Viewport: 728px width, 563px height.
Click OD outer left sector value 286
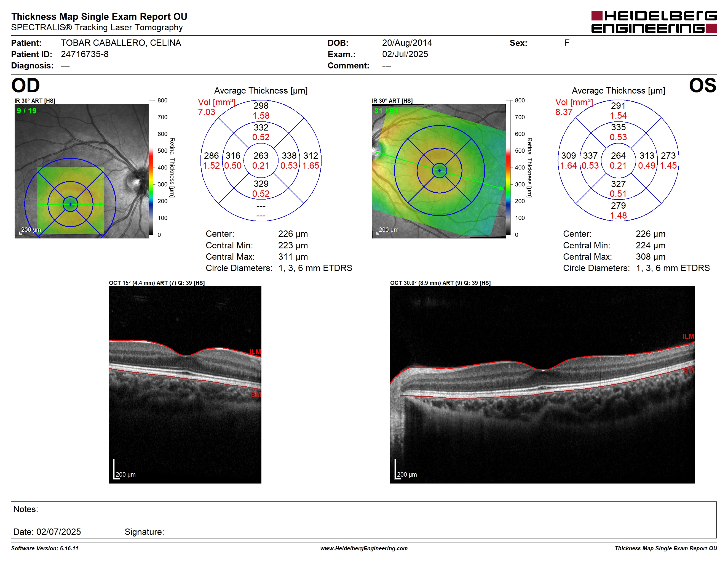pos(211,155)
